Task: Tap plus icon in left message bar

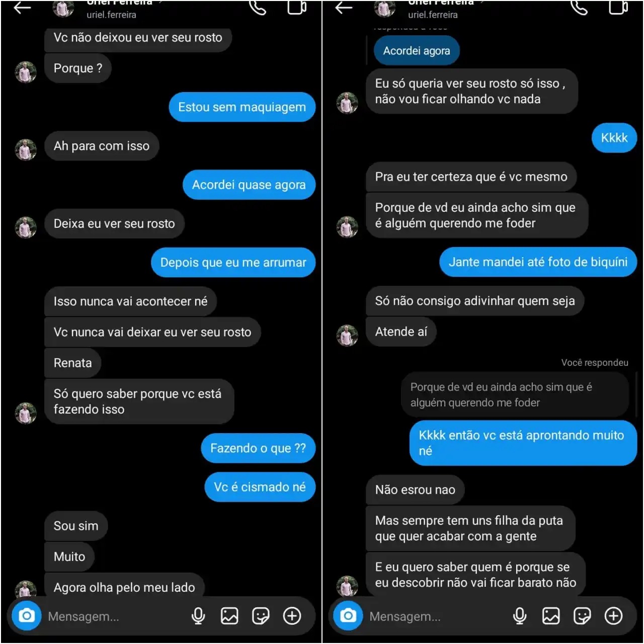Action: 292,616
